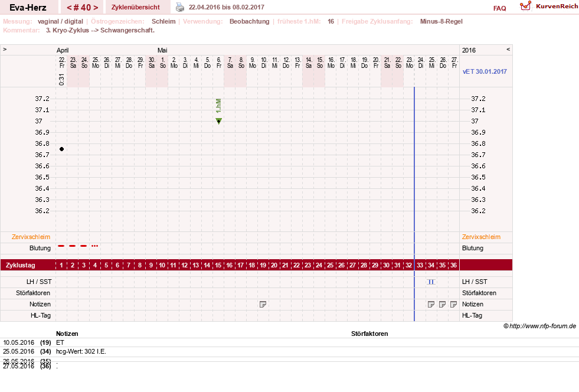Open the note icon on cycle day 34
Image resolution: width=579 pixels, height=392 pixels.
click(x=431, y=305)
